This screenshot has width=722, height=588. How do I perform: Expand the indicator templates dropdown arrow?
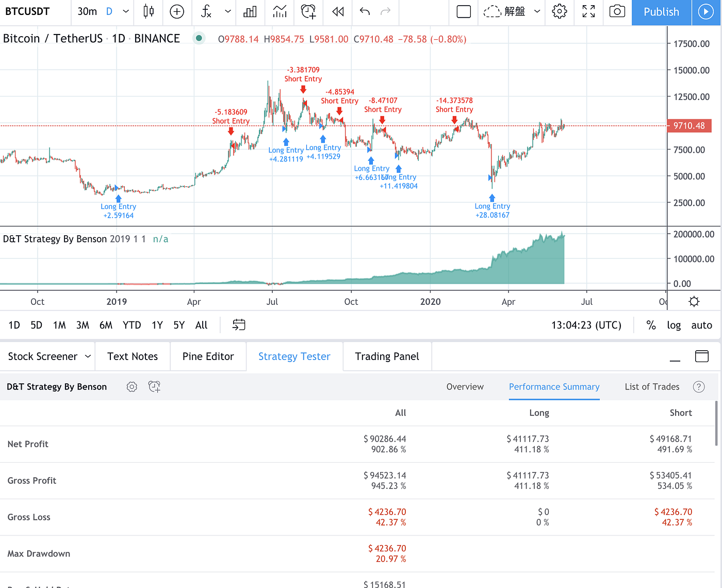(227, 11)
